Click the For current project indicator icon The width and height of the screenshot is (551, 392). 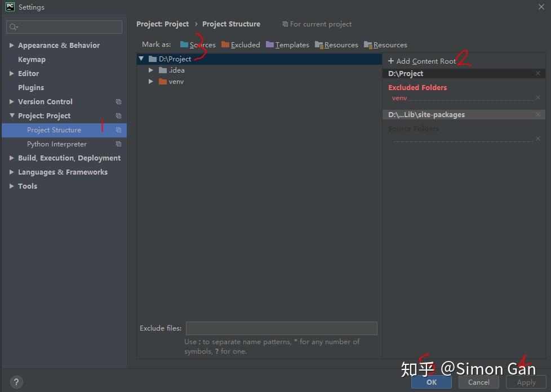click(285, 24)
